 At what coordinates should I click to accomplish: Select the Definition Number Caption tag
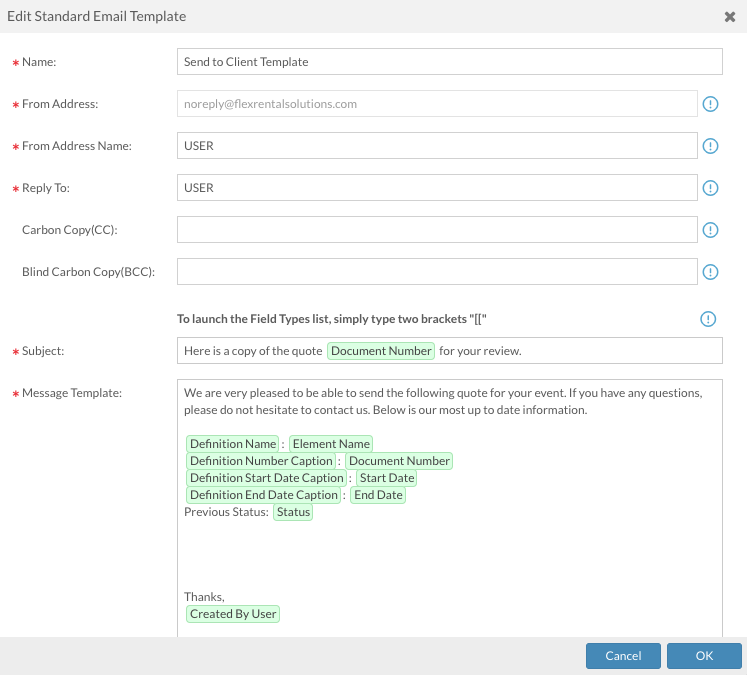point(261,461)
